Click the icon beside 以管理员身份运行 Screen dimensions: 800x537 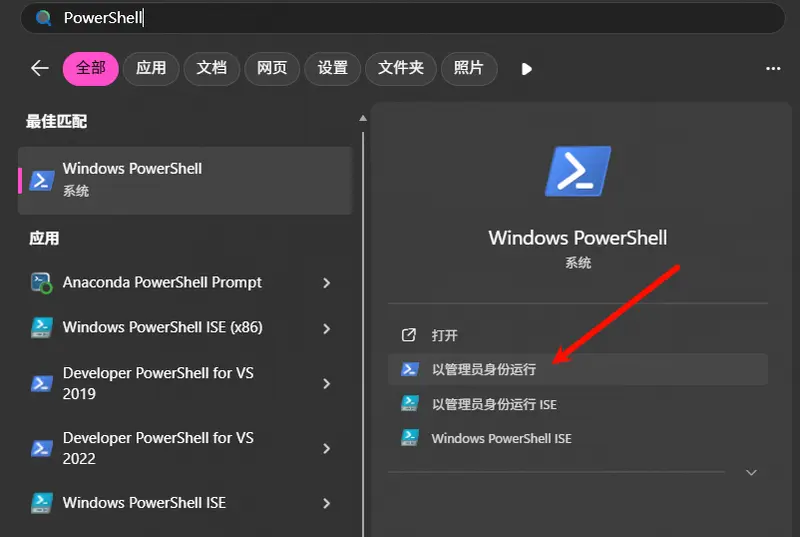410,369
